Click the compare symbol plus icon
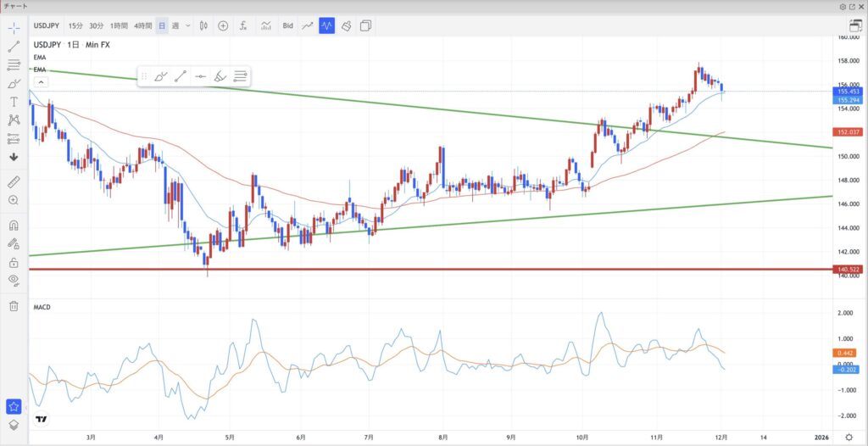This screenshot has width=868, height=446. click(223, 26)
